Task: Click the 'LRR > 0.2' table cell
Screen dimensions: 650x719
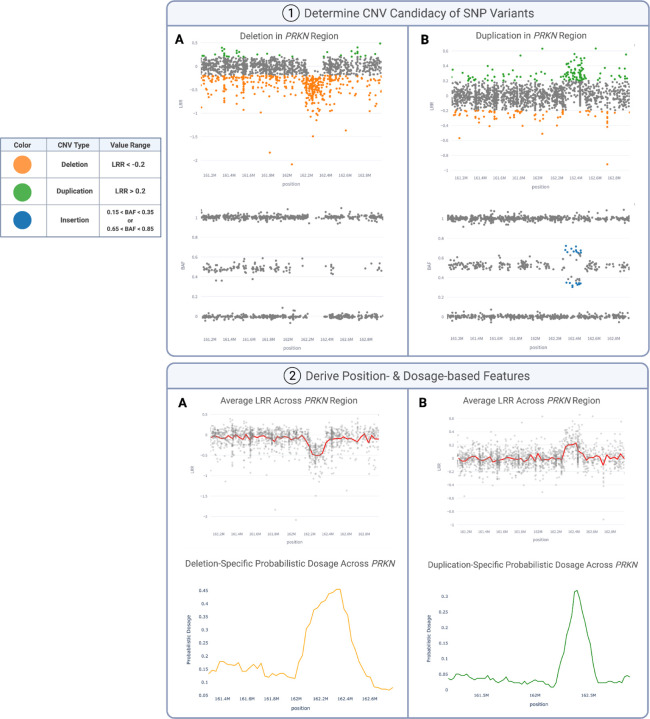Action: [x=130, y=191]
